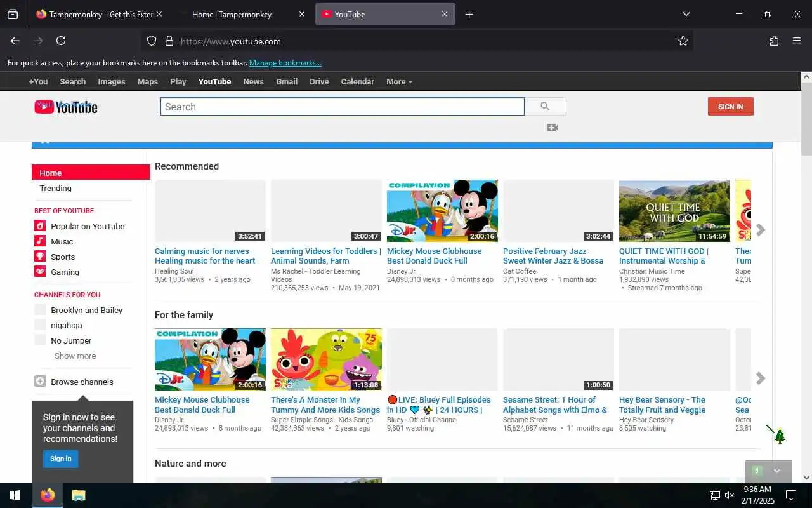This screenshot has width=812, height=508.
Task: Click the Cat Coffee channel name
Action: (x=520, y=271)
